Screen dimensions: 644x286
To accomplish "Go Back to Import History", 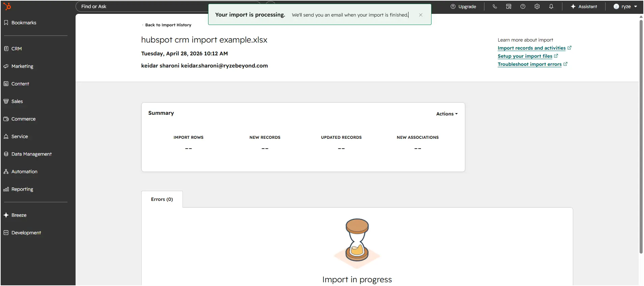I will point(168,25).
